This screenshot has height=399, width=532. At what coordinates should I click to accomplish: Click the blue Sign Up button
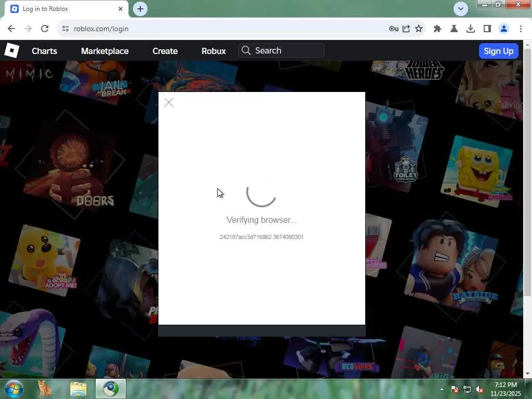point(498,51)
